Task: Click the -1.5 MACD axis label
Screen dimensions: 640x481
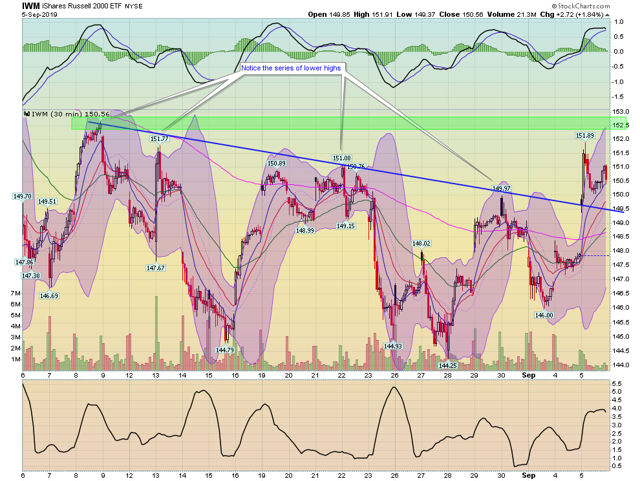Action: pos(617,97)
